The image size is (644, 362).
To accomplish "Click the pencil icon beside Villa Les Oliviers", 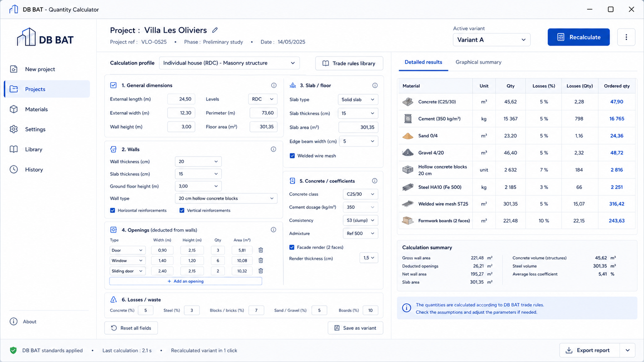I will click(x=215, y=30).
